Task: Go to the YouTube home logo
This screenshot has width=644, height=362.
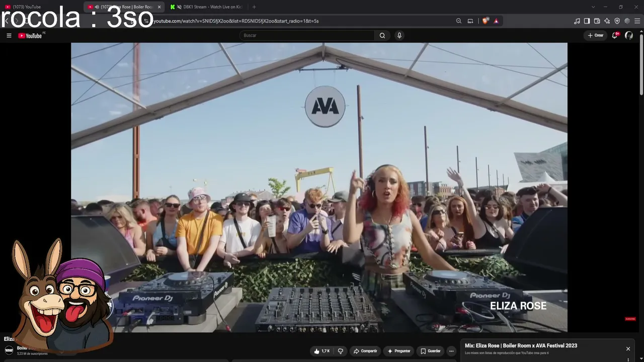Action: (30, 36)
